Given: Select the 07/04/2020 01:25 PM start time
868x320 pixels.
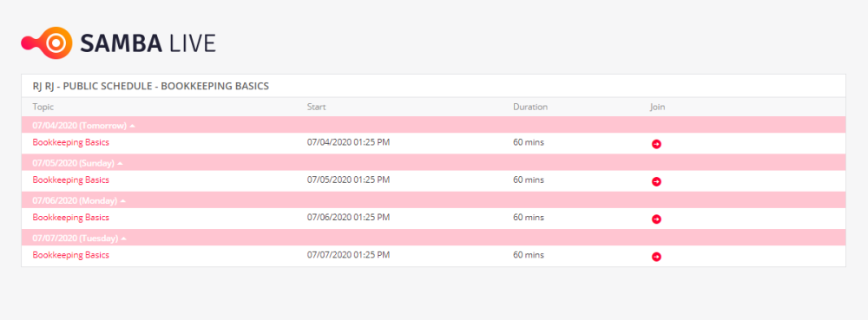Looking at the screenshot, I should pyautogui.click(x=349, y=142).
